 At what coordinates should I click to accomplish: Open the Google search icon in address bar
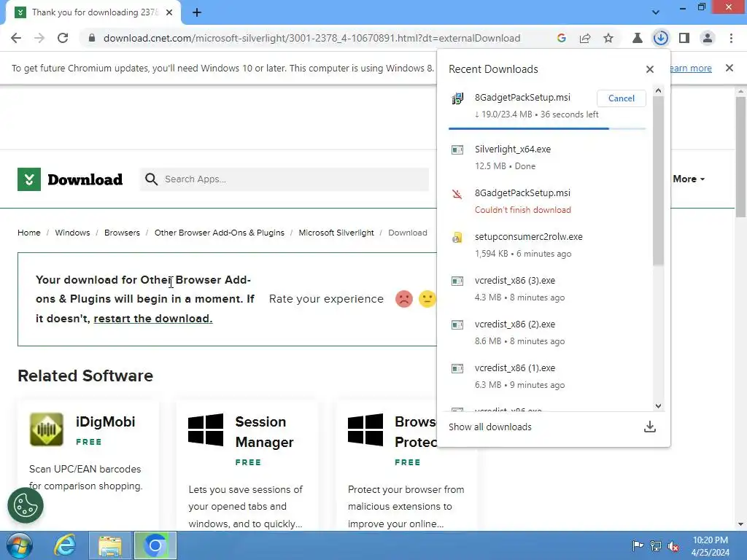(x=561, y=38)
